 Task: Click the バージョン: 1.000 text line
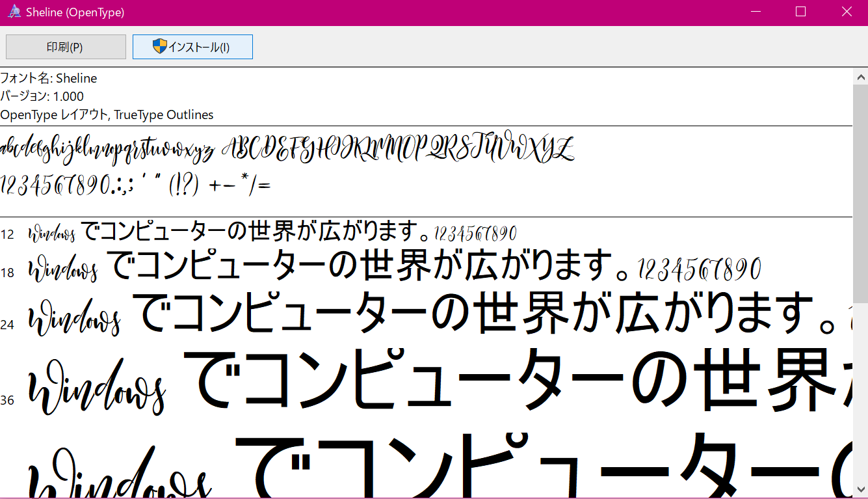point(42,96)
